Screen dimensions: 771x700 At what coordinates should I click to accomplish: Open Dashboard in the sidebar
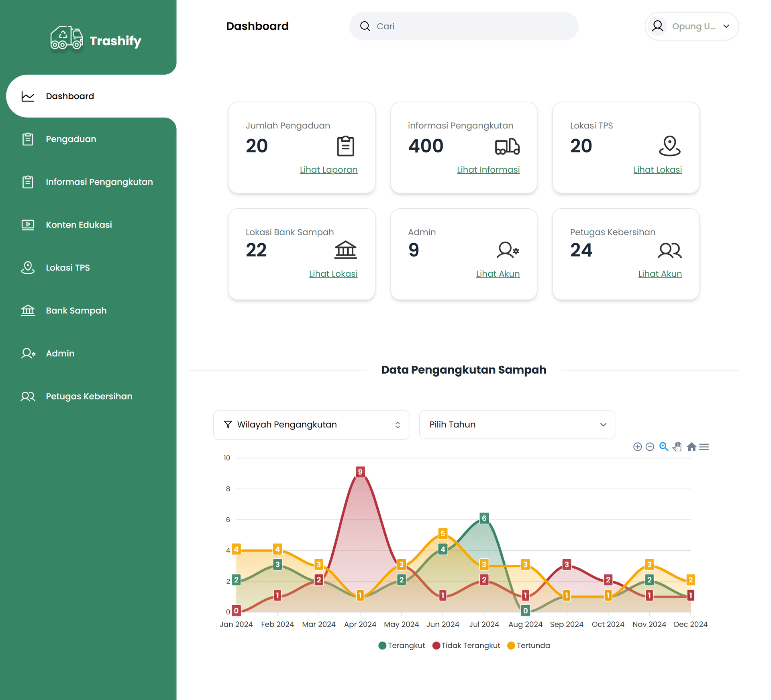coord(92,96)
